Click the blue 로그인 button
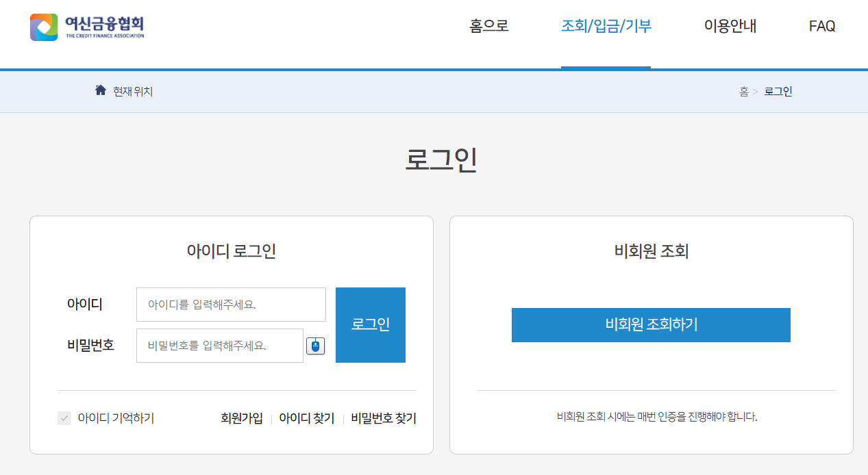Screen dimensions: 868x475 [x=371, y=325]
